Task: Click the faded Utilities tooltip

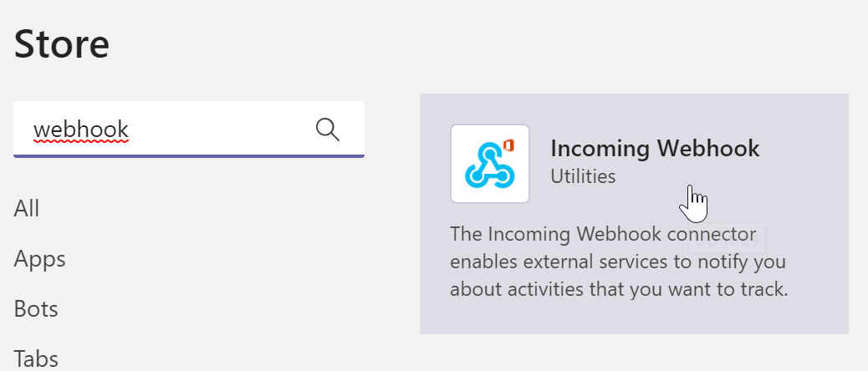Action: (x=727, y=238)
